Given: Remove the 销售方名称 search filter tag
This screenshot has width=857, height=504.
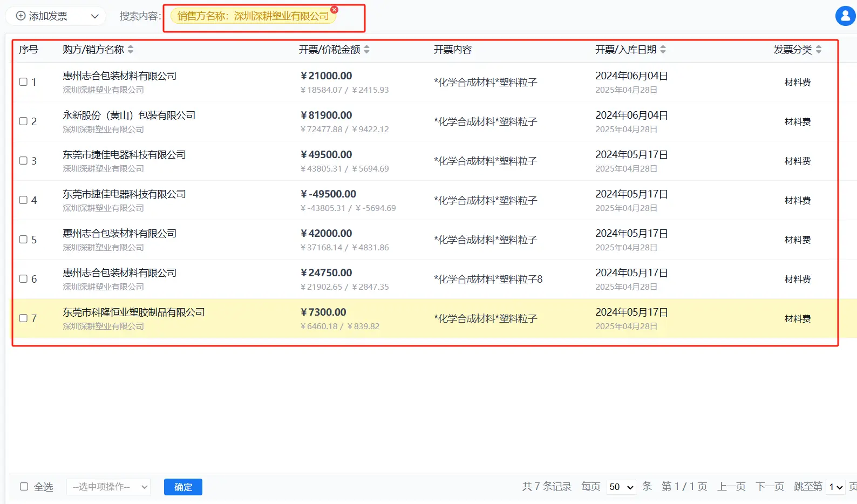Looking at the screenshot, I should click(334, 10).
